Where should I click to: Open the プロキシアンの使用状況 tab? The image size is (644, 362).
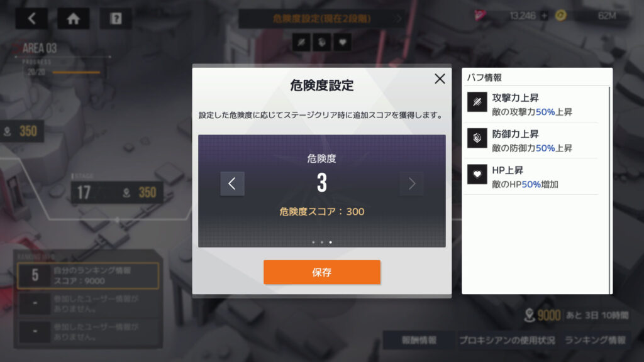pyautogui.click(x=507, y=340)
